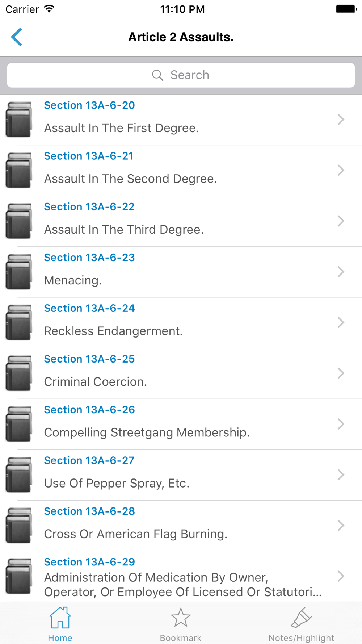Switch to the Home tab
Image resolution: width=362 pixels, height=644 pixels.
click(60, 624)
